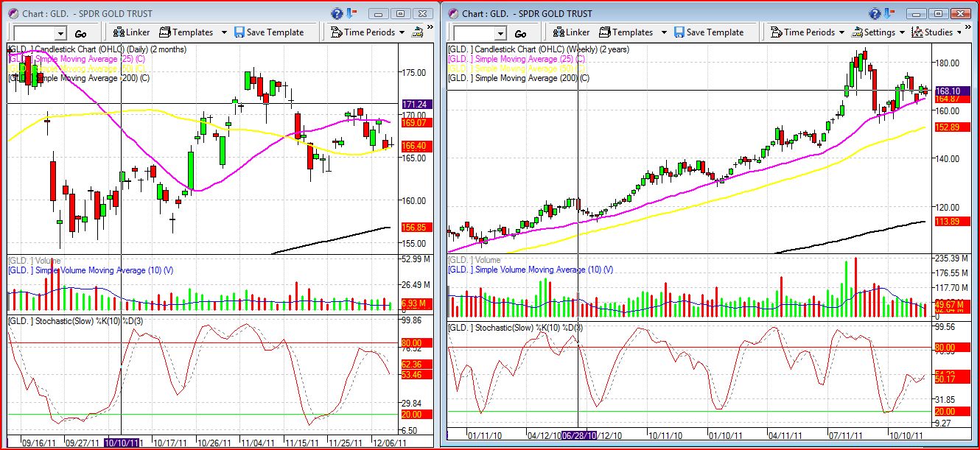Expand the Time Periods dropdown arrow in left chart
The image size is (980, 450).
pos(402,32)
